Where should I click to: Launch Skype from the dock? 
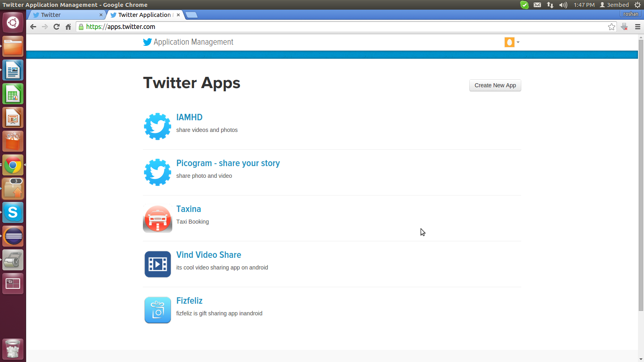pos(13,212)
